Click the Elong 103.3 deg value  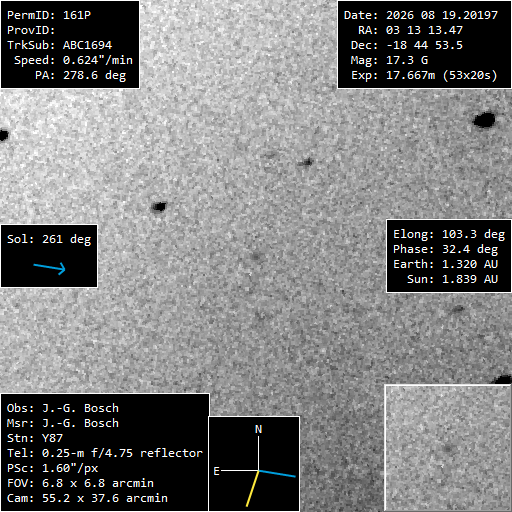(449, 234)
